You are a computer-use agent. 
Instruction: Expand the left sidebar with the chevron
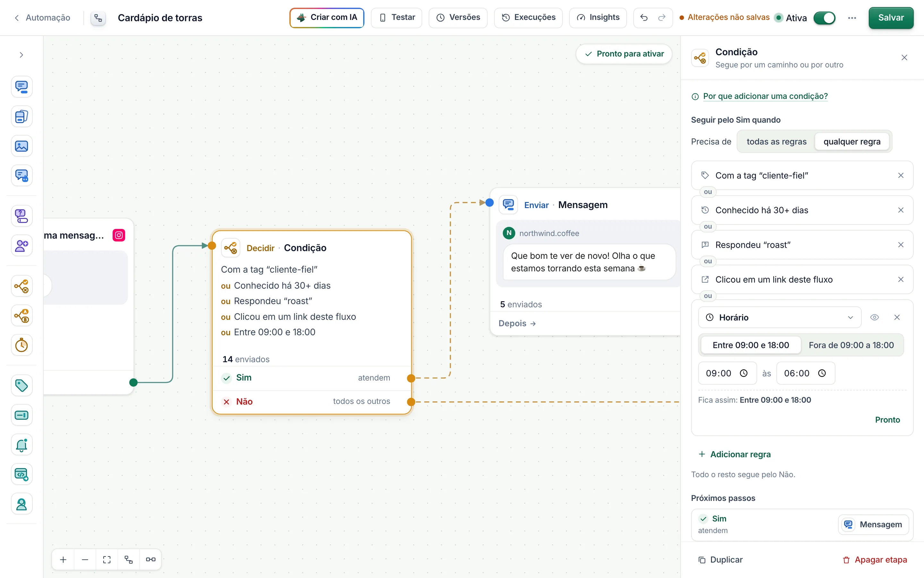[21, 55]
